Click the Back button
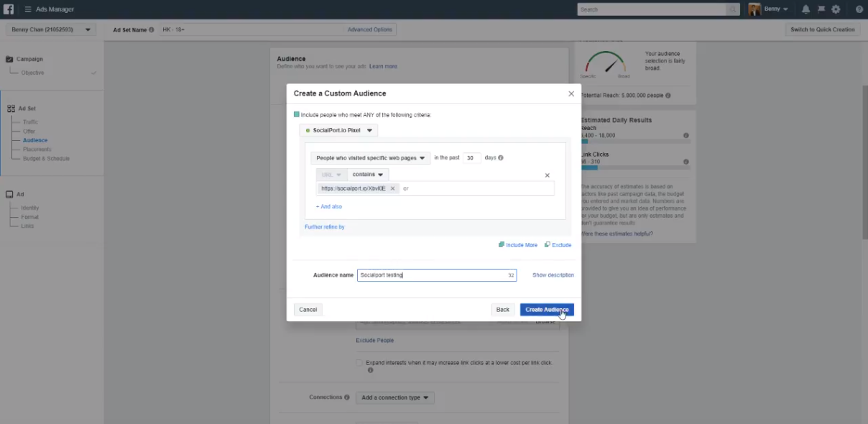This screenshot has width=868, height=424. point(503,310)
